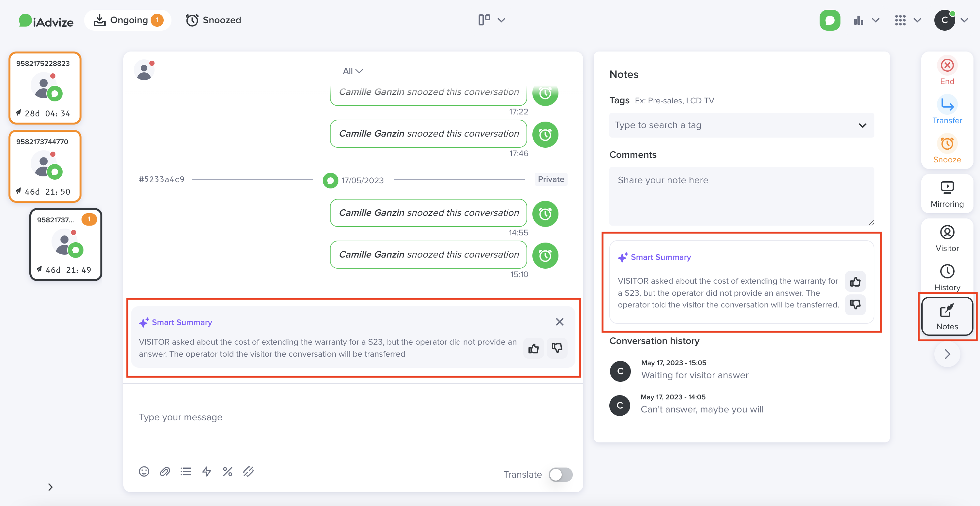
Task: Click Smart Summary title in Notes panel
Action: pyautogui.click(x=661, y=257)
